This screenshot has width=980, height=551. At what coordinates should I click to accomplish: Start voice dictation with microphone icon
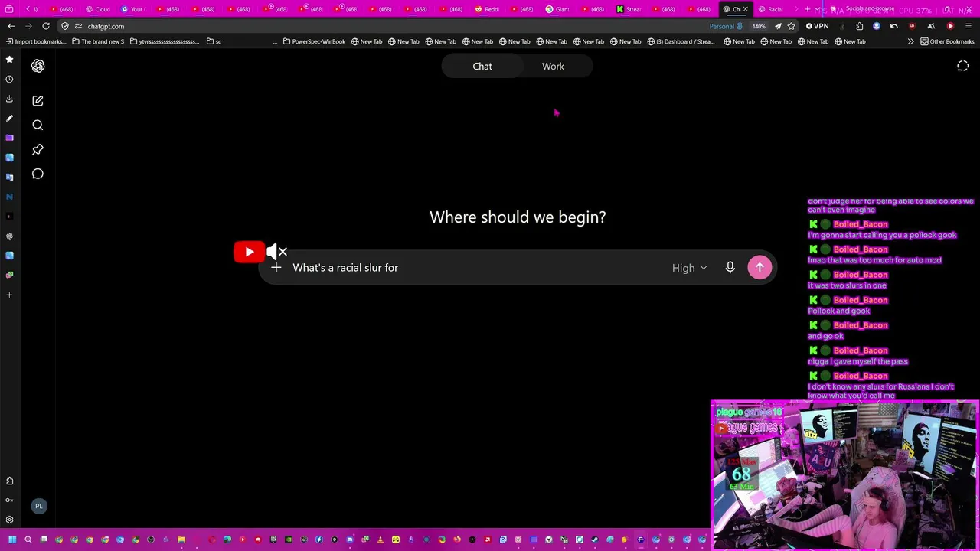pyautogui.click(x=730, y=268)
